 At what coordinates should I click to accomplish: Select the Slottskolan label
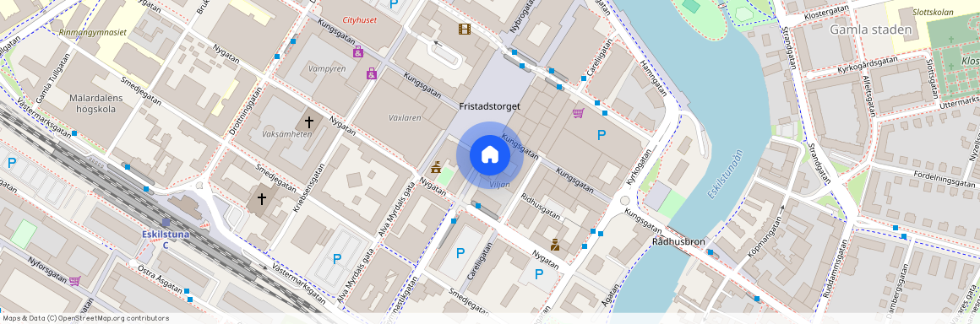[x=934, y=12]
